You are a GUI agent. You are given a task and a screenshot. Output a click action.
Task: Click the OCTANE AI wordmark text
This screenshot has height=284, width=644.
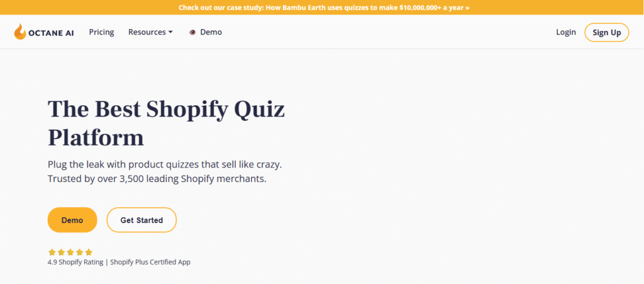click(52, 34)
